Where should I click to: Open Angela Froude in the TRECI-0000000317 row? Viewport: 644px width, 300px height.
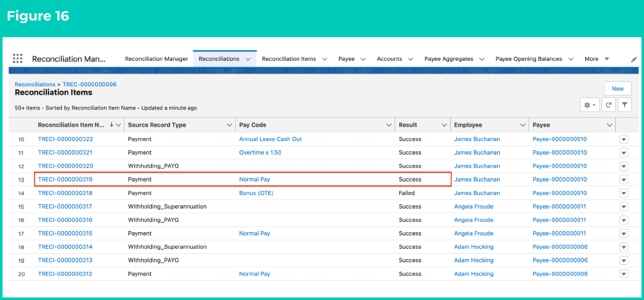[474, 207]
